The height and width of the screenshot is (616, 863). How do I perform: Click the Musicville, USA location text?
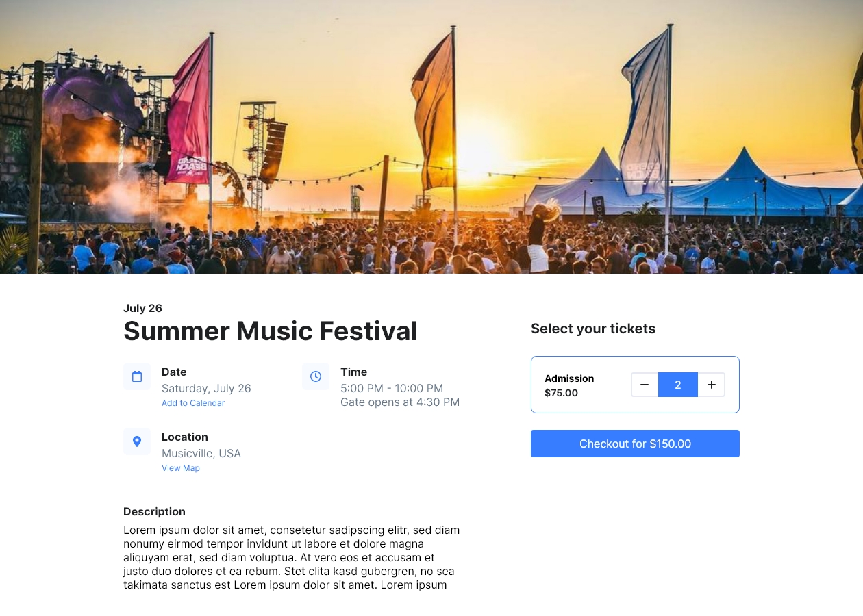pos(201,453)
